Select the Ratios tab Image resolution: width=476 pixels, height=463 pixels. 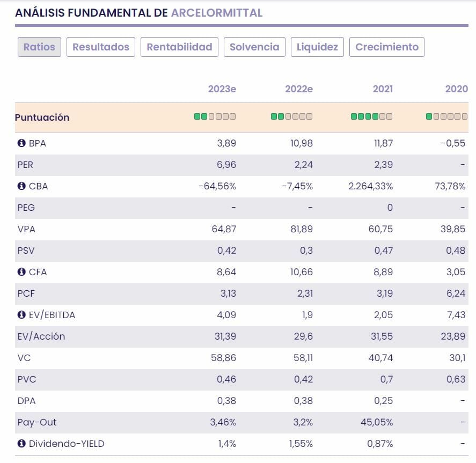click(x=39, y=47)
